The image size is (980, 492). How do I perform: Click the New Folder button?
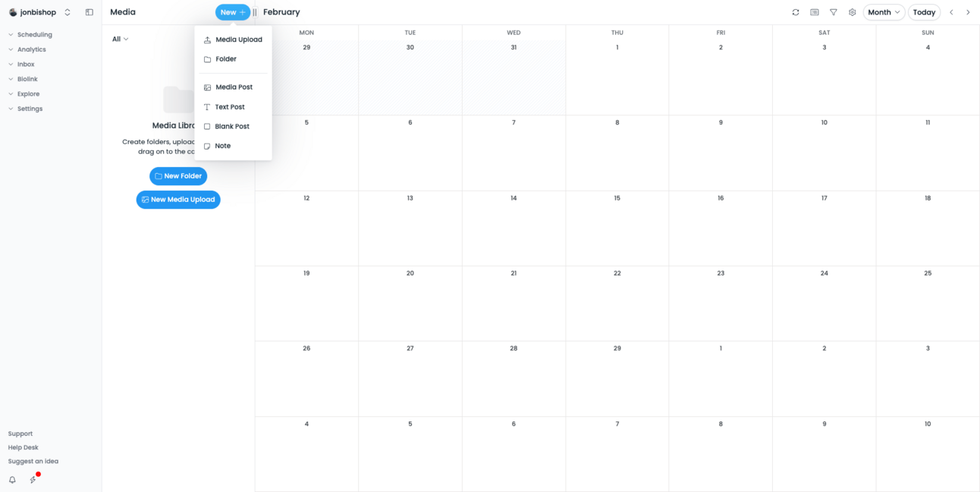coord(178,176)
